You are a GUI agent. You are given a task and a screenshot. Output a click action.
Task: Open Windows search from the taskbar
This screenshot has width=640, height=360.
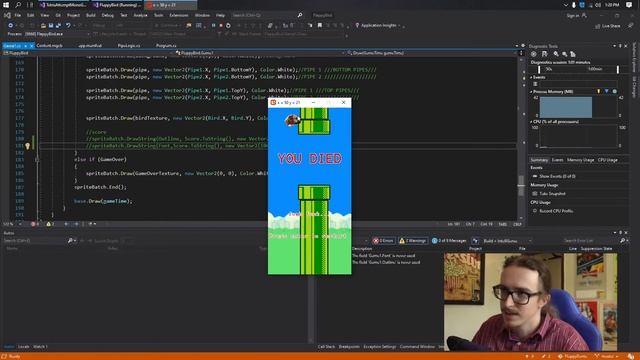point(18,5)
